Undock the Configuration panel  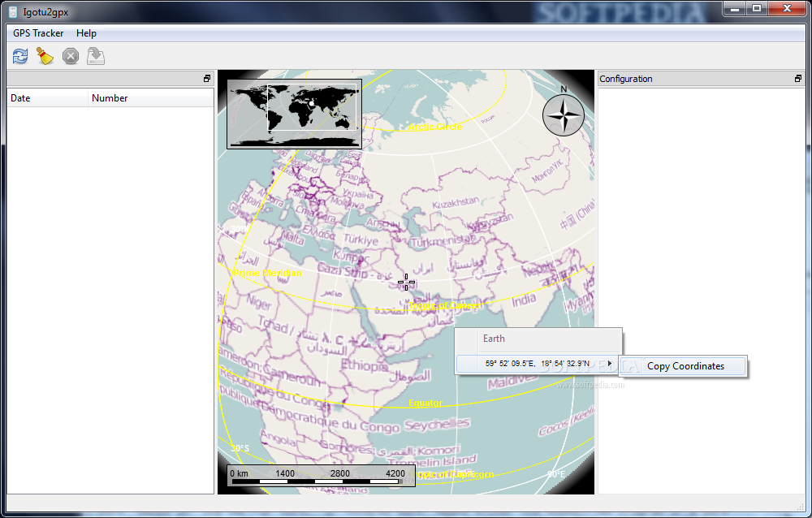[798, 79]
